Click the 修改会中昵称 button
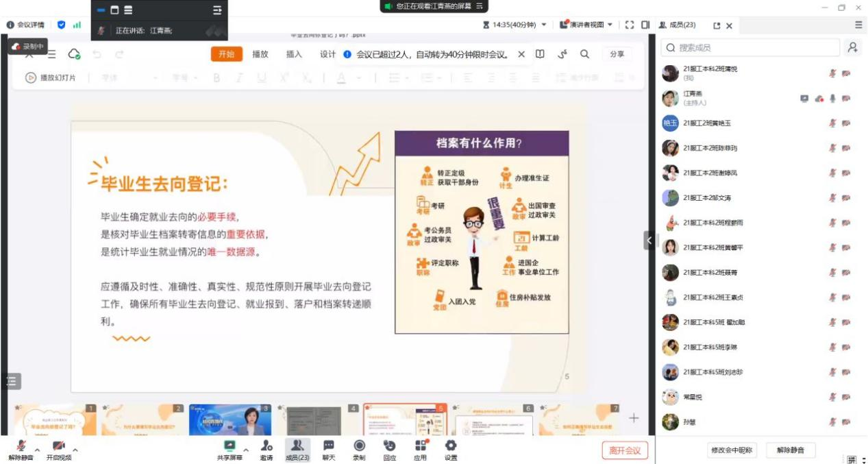The width and height of the screenshot is (868, 464). pyautogui.click(x=731, y=450)
